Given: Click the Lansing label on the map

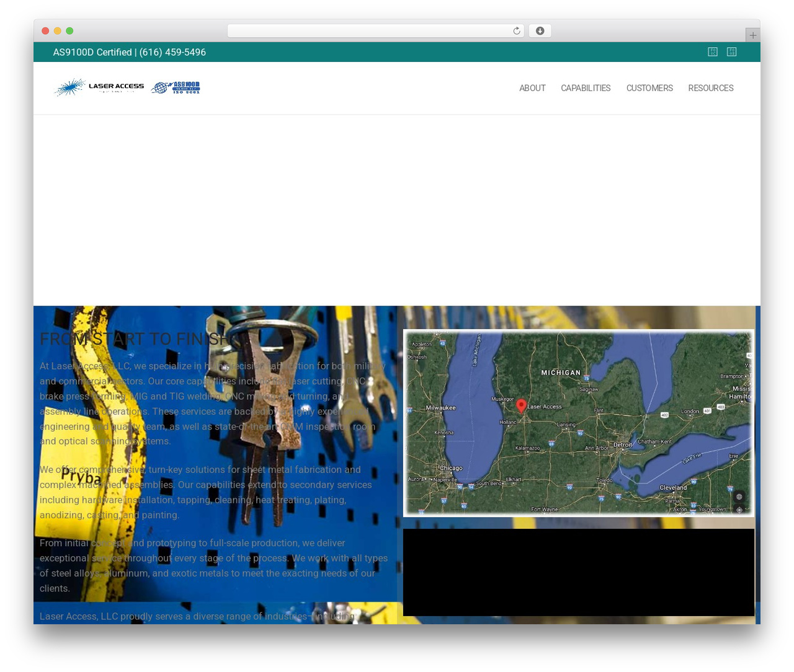Looking at the screenshot, I should (x=566, y=425).
